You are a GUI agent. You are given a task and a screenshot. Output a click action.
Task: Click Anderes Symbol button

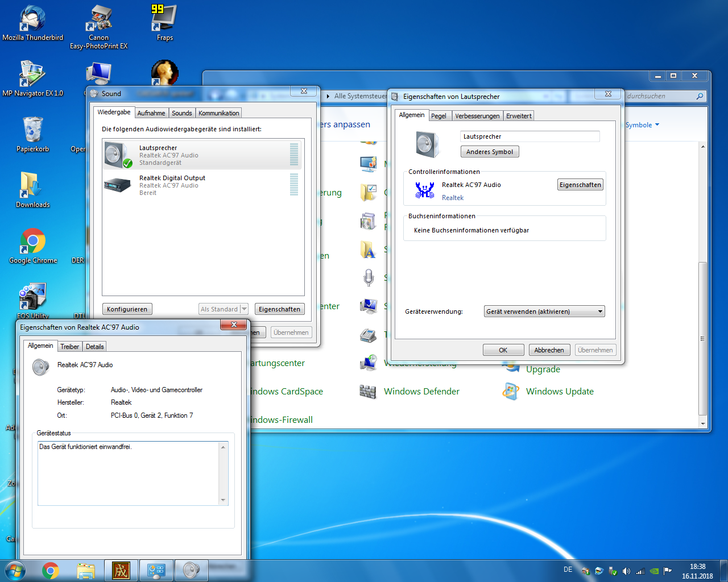click(490, 152)
